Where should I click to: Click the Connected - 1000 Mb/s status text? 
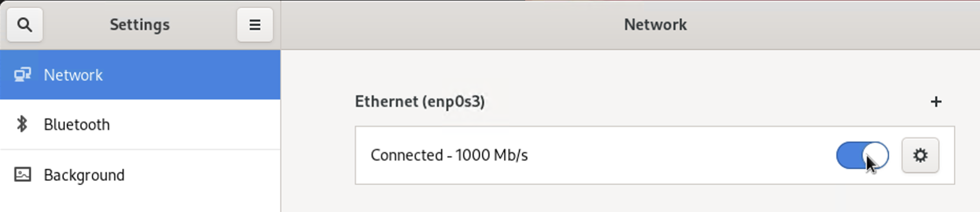449,155
